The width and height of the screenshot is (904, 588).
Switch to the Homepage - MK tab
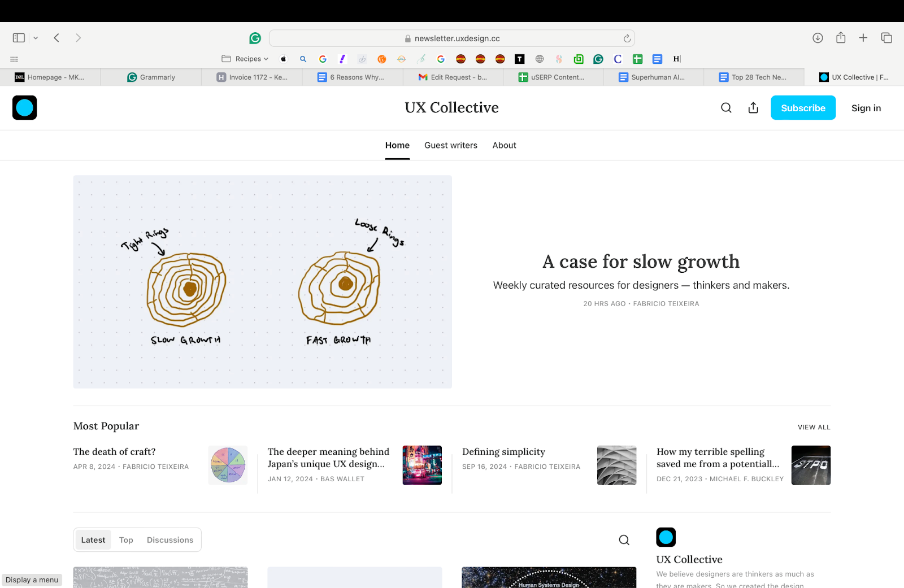point(50,77)
